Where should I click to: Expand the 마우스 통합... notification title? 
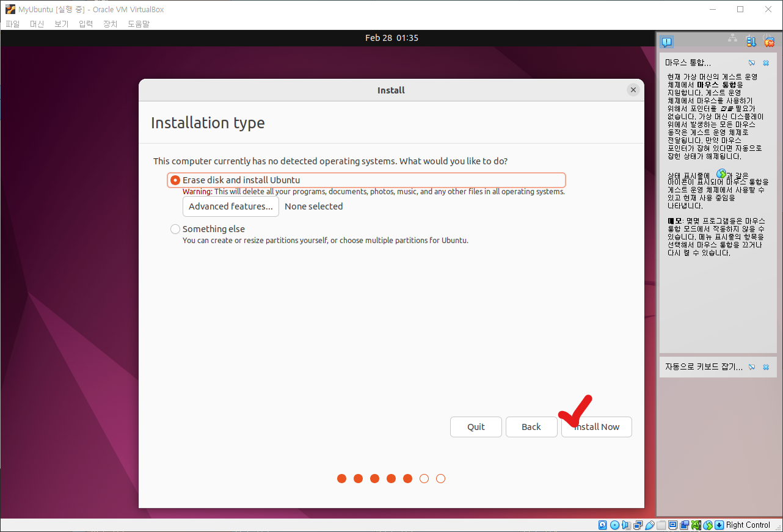[688, 63]
